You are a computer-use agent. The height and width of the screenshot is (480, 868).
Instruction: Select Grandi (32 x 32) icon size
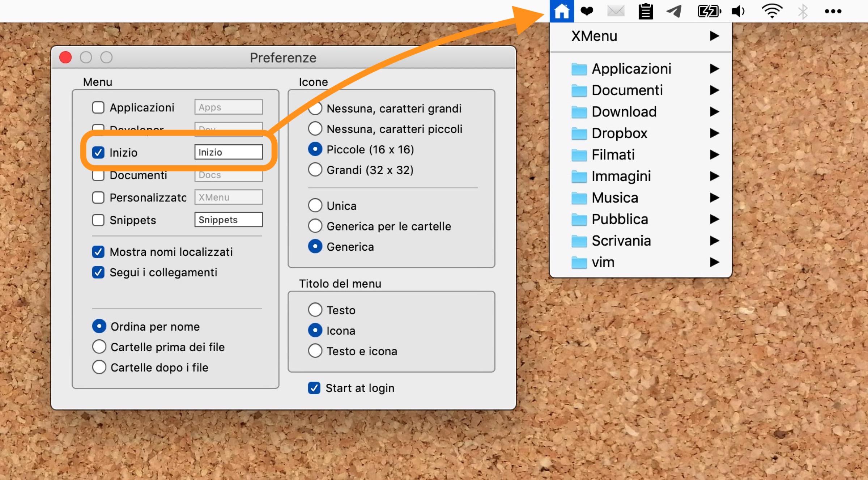coord(315,170)
